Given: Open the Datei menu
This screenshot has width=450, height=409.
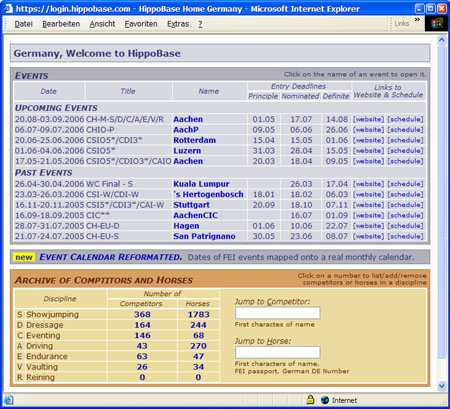Looking at the screenshot, I should 23,24.
